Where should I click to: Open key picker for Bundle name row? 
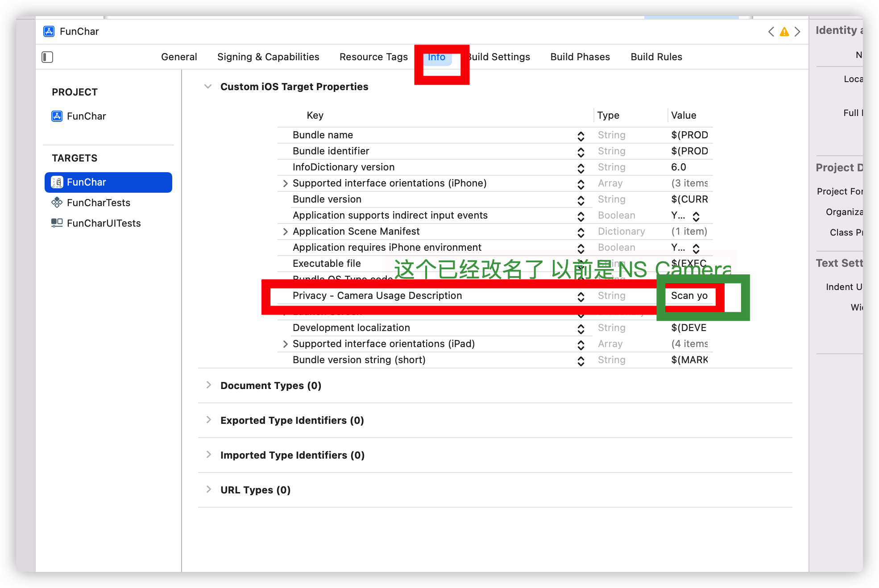point(580,136)
